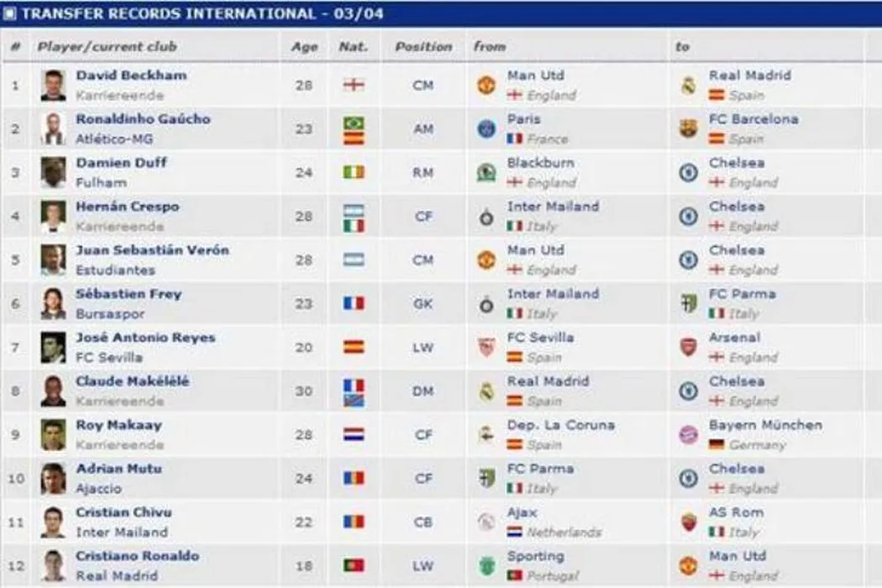Click the Blackburn club crest icon
882x588 pixels.
point(486,172)
